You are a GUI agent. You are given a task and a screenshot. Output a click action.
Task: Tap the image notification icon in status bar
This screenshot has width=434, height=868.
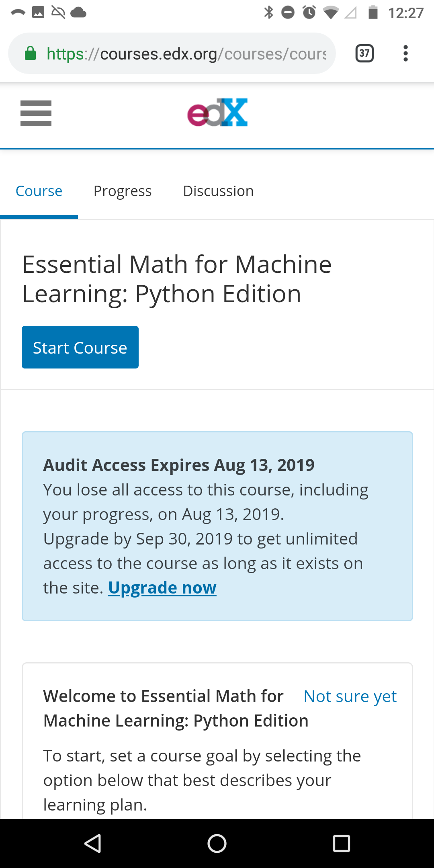coord(38,12)
